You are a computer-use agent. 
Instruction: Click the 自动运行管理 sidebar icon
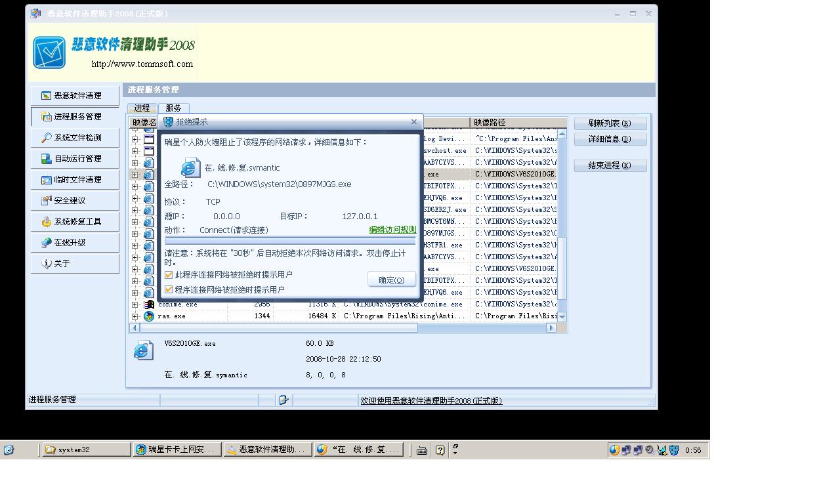46,159
